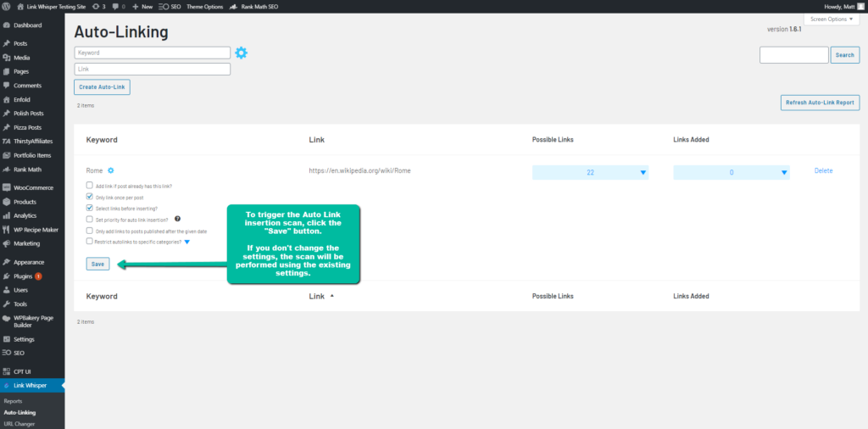The width and height of the screenshot is (868, 429).
Task: Click the Posts pin icon in sidebar
Action: click(6, 43)
